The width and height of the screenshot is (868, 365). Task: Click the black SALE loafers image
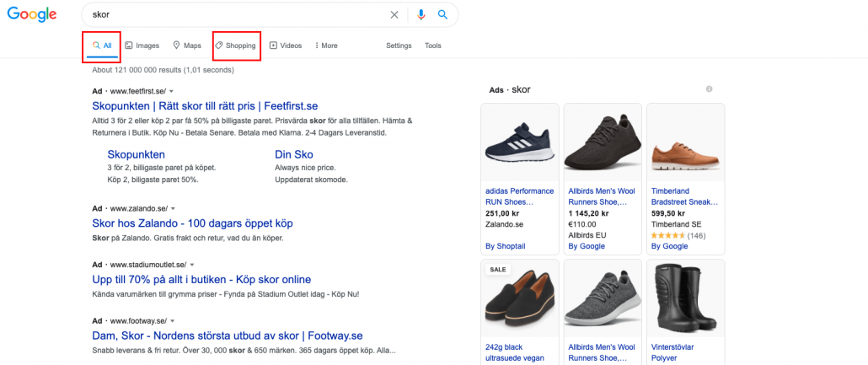point(520,298)
